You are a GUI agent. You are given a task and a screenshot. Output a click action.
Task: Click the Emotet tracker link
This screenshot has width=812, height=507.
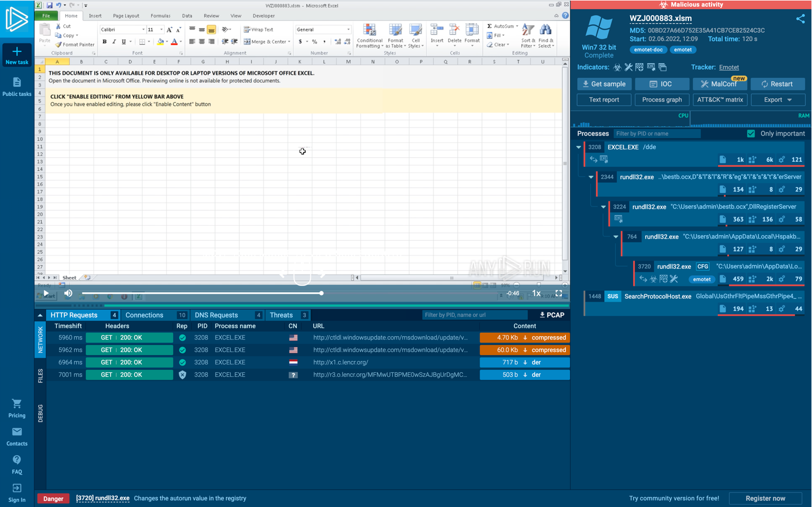click(728, 67)
